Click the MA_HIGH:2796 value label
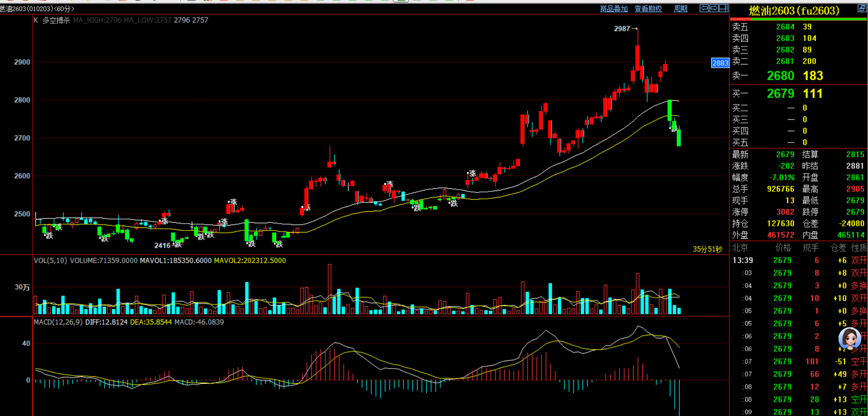868x416 pixels. click(97, 20)
